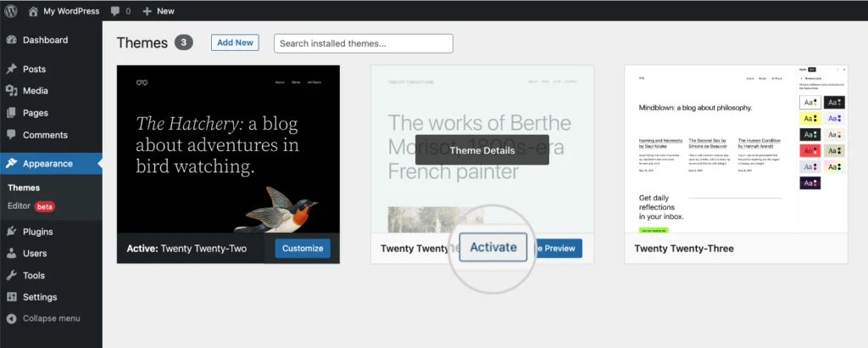Open the My WordPress home icon
The width and height of the screenshot is (868, 348).
(34, 10)
